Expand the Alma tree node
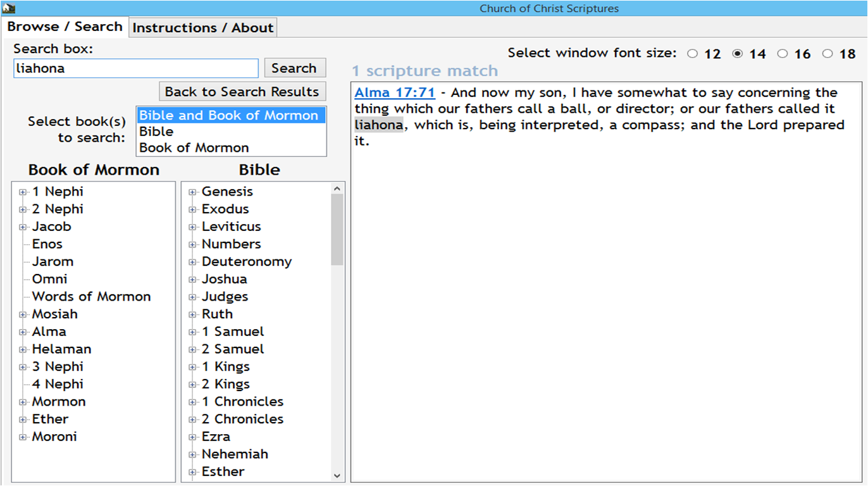Viewport: 868px width, 486px height. (23, 332)
